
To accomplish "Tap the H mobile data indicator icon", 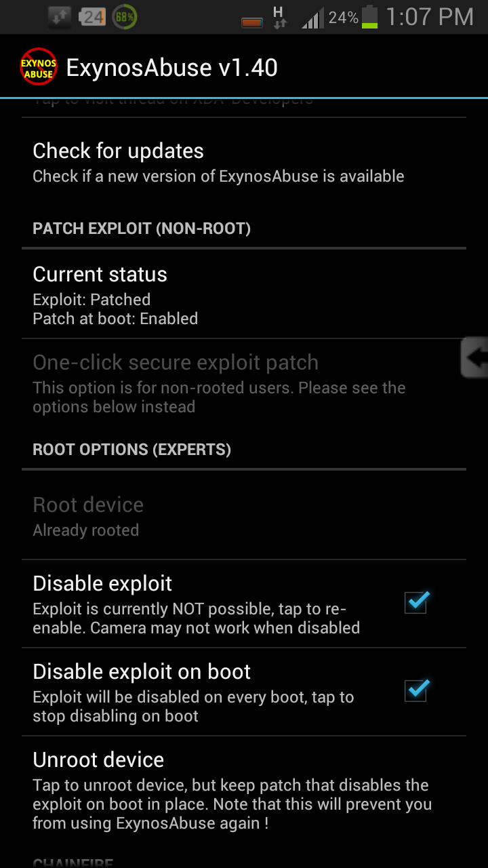I will 279,17.
